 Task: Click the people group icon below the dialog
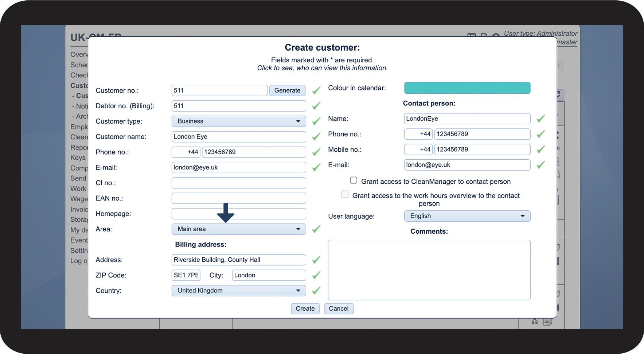[535, 322]
